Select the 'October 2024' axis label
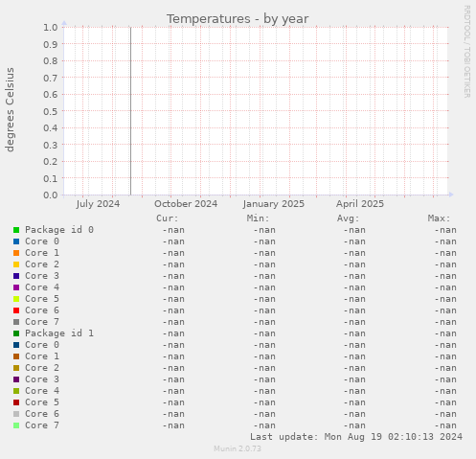Image resolution: width=476 pixels, height=459 pixels. point(186,204)
